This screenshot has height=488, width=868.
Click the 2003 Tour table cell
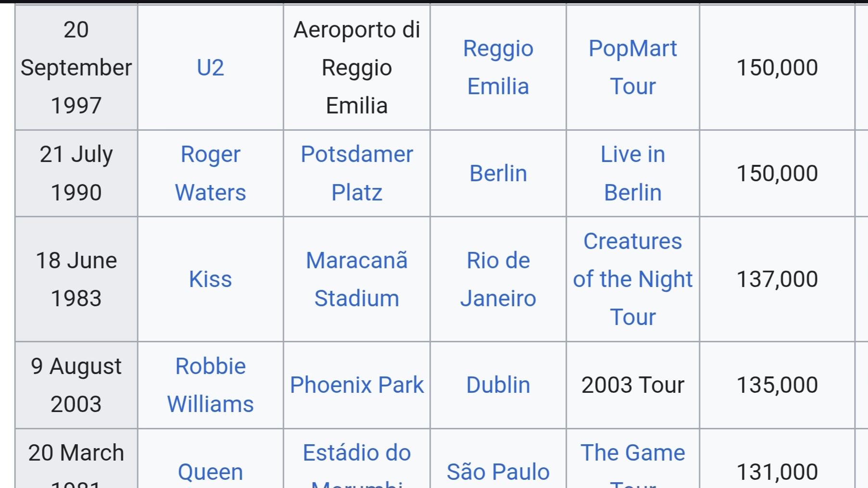point(632,385)
